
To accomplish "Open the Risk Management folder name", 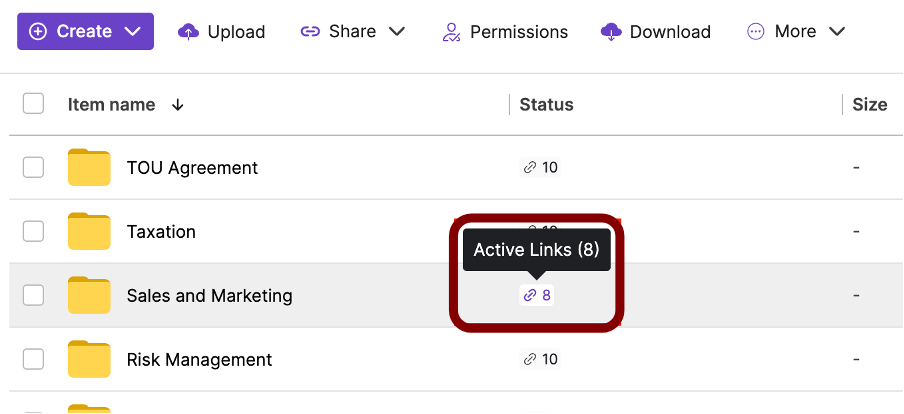I will (199, 360).
